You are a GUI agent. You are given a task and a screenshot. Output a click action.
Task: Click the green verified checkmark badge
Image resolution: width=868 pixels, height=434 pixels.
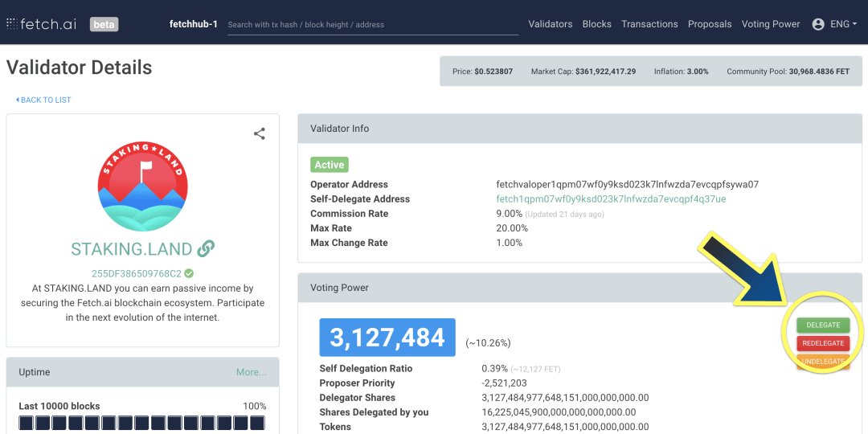[189, 273]
